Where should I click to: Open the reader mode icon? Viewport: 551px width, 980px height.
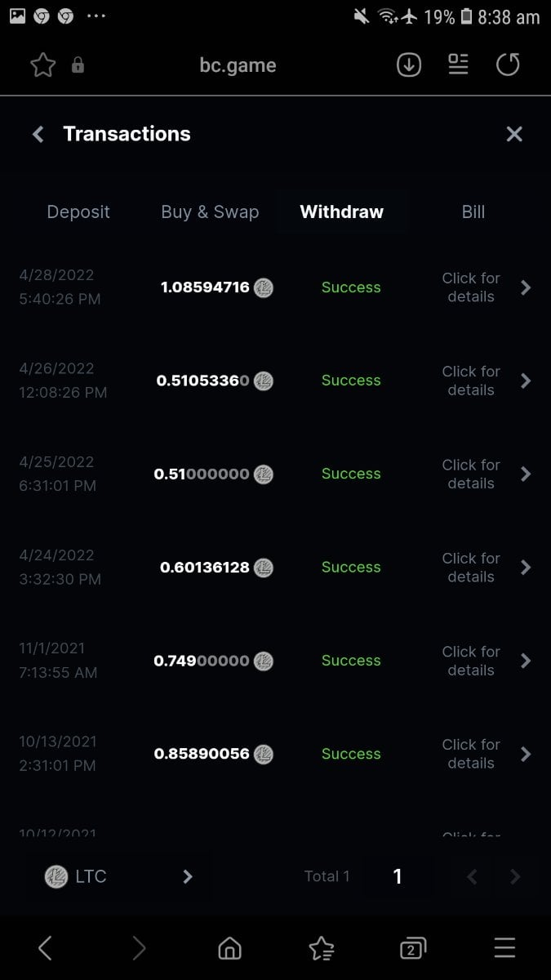coord(459,65)
